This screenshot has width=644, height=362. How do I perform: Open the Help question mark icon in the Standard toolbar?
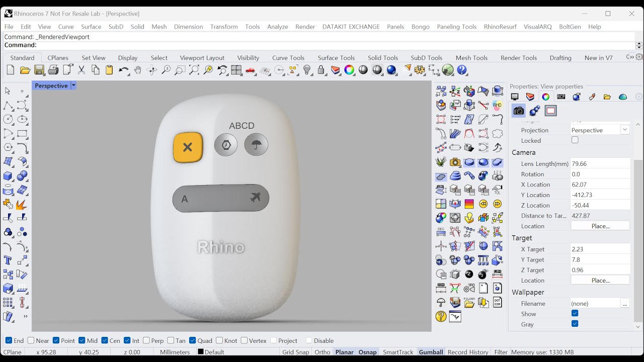(x=462, y=70)
